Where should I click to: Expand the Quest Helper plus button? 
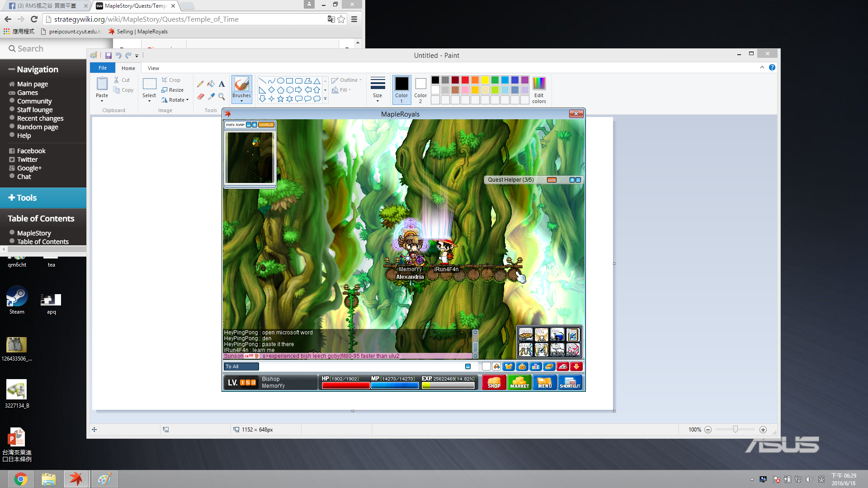pos(572,180)
